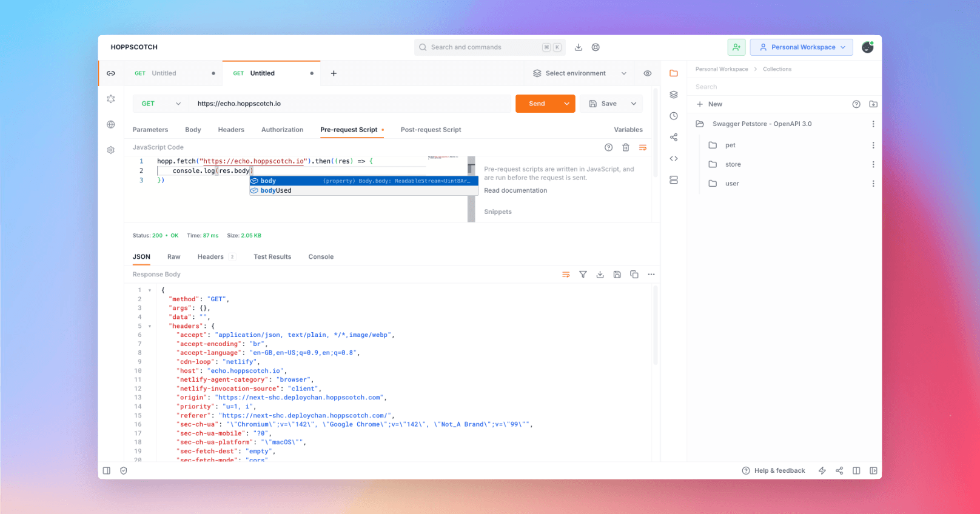The height and width of the screenshot is (514, 980).
Task: Open the profile avatar menu
Action: (868, 47)
